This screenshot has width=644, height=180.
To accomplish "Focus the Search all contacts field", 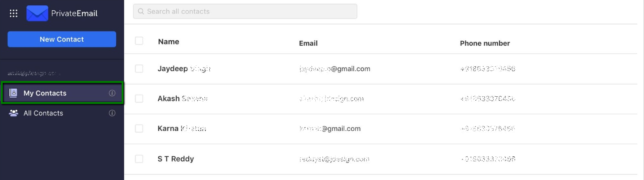I will coord(245,11).
